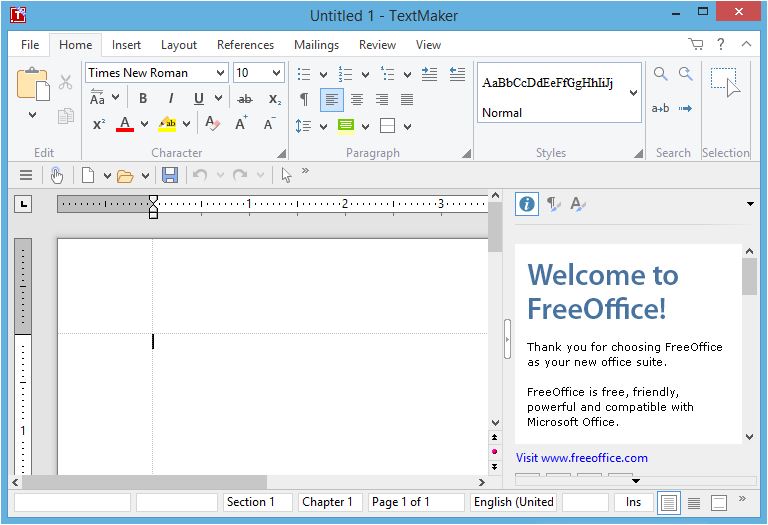
Task: Expand the bullet list dropdown arrow
Action: 323,75
